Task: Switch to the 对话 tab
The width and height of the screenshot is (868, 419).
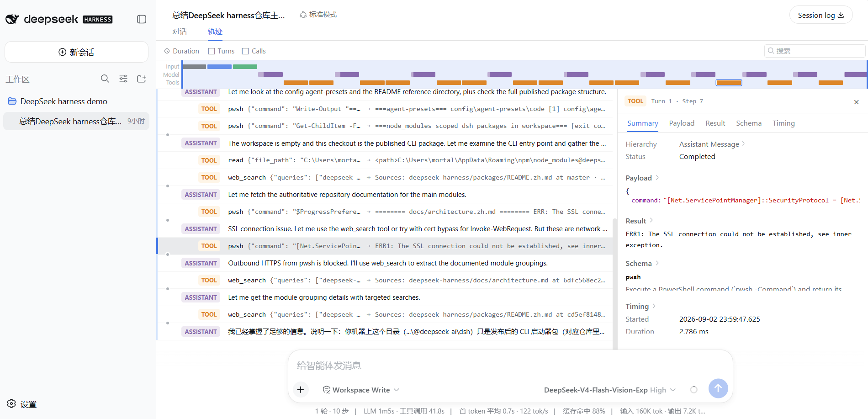Action: pos(180,32)
